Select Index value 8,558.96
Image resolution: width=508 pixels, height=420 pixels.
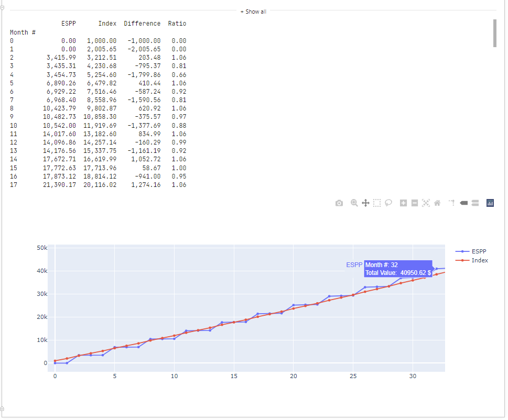click(x=102, y=100)
